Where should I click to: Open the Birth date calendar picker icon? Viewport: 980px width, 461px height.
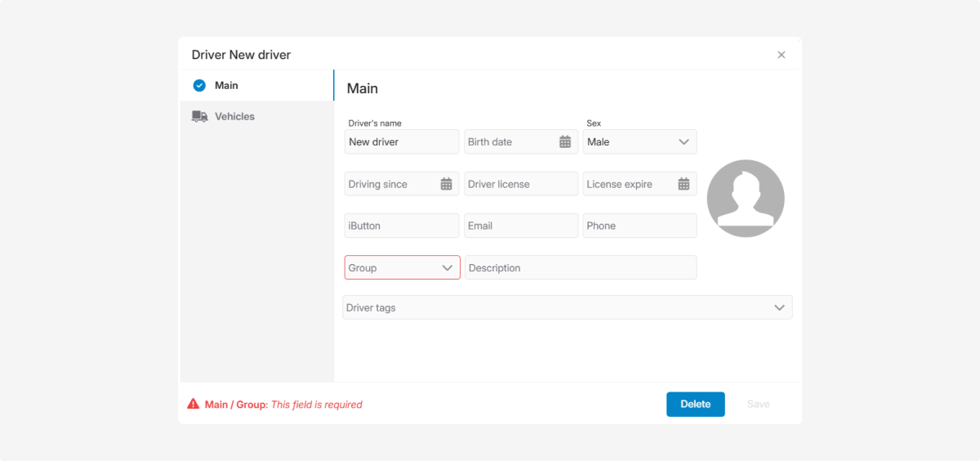pyautogui.click(x=564, y=142)
